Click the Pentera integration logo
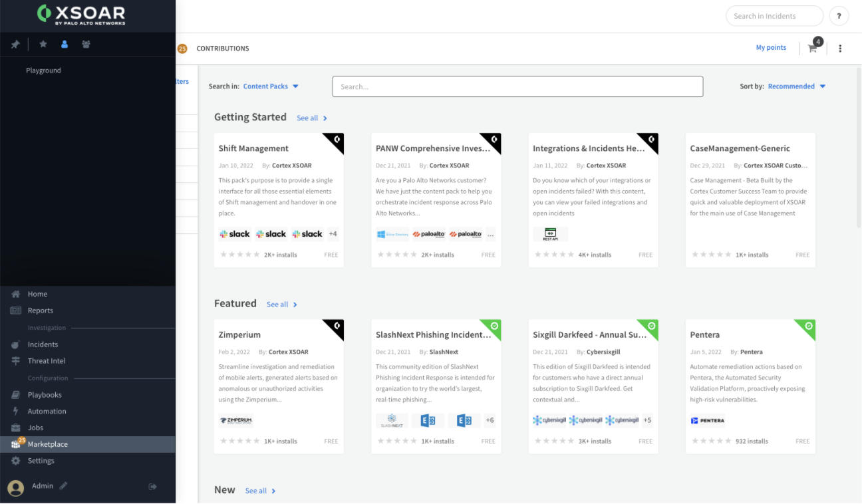 (708, 420)
